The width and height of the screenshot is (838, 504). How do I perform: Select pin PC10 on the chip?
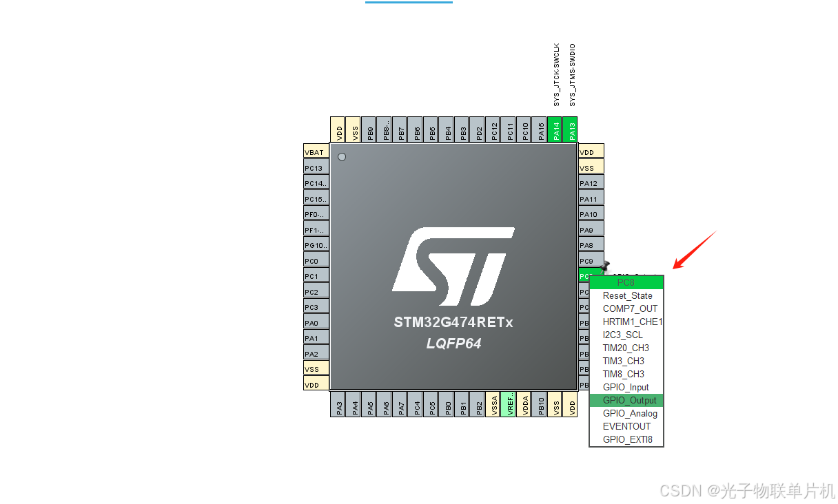524,129
